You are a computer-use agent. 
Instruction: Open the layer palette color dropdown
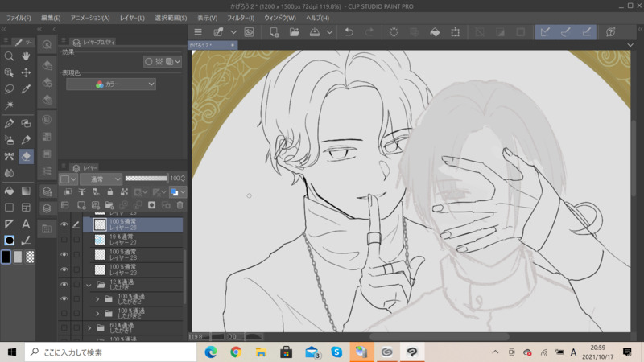tap(68, 179)
